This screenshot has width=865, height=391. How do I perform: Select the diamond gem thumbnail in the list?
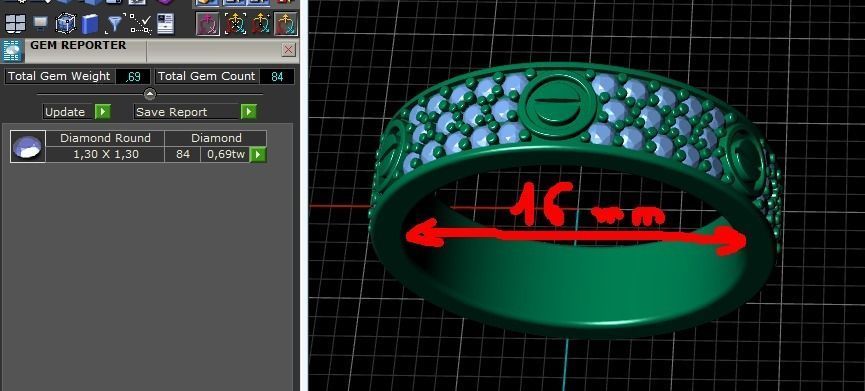[x=28, y=147]
